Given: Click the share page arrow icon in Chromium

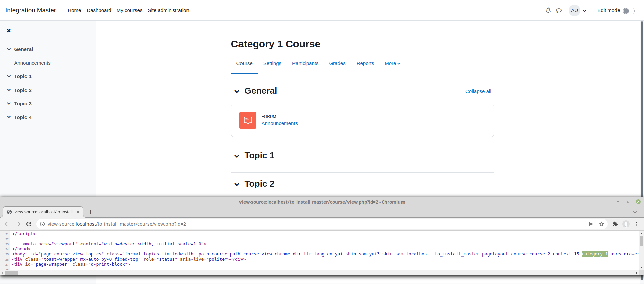Looking at the screenshot, I should (591, 224).
